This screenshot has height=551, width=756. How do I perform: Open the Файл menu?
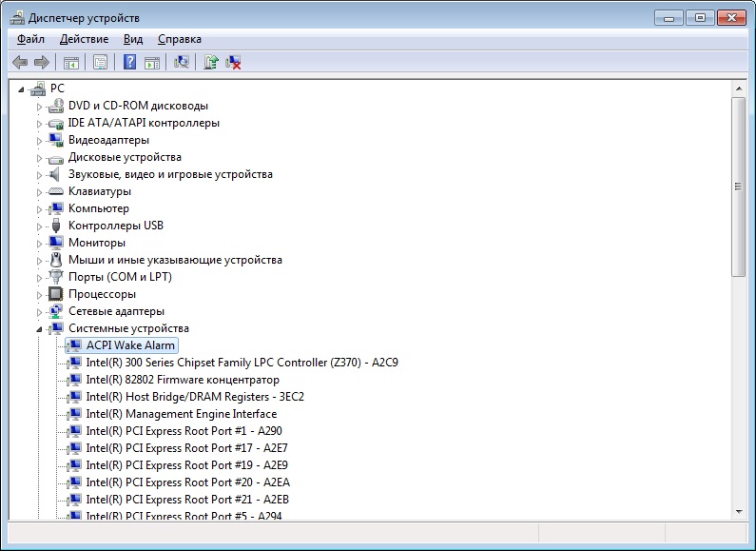coord(30,39)
